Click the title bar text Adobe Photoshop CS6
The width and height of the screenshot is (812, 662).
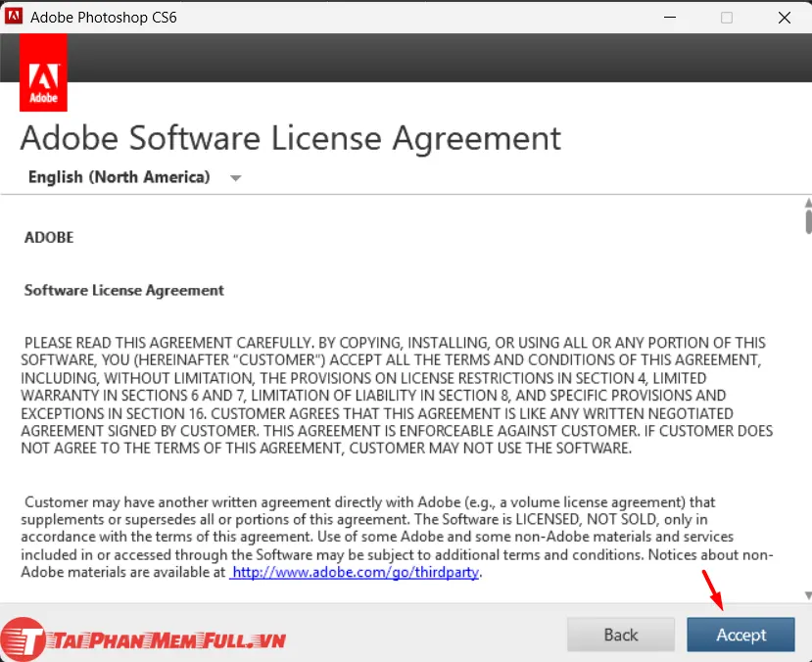click(102, 17)
